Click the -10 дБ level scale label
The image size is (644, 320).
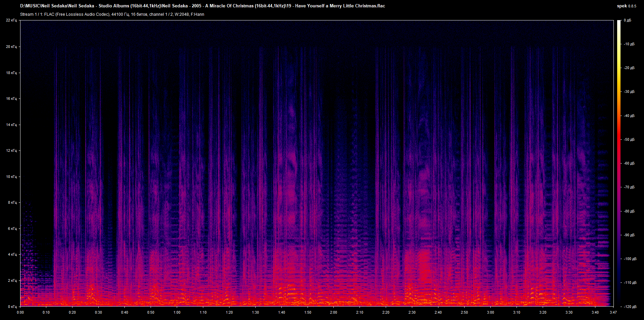pyautogui.click(x=629, y=44)
